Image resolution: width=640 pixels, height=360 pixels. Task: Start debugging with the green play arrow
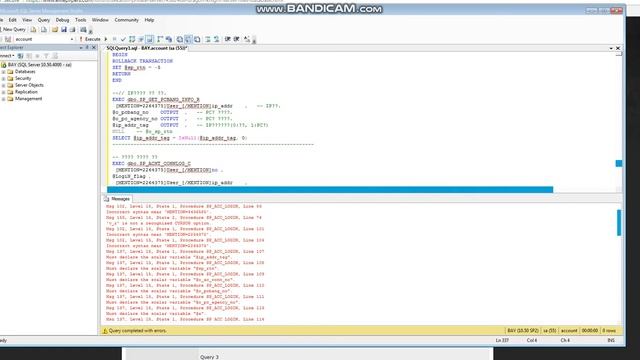click(106, 39)
